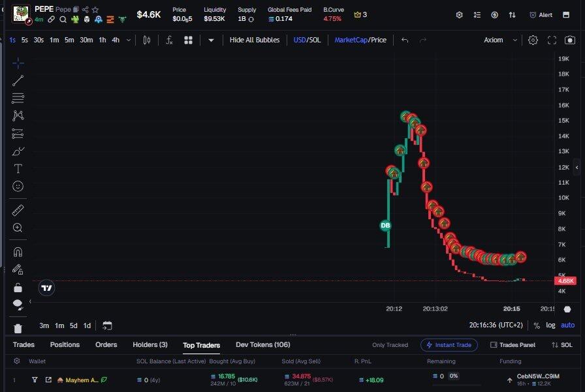The width and height of the screenshot is (585, 392).
Task: Toggle USD/SOL currency display
Action: (307, 40)
